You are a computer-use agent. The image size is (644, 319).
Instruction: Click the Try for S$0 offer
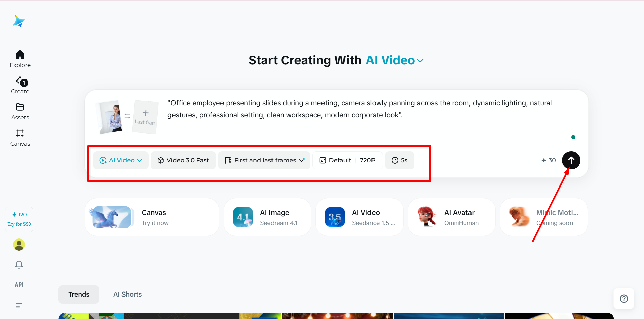pos(19,219)
